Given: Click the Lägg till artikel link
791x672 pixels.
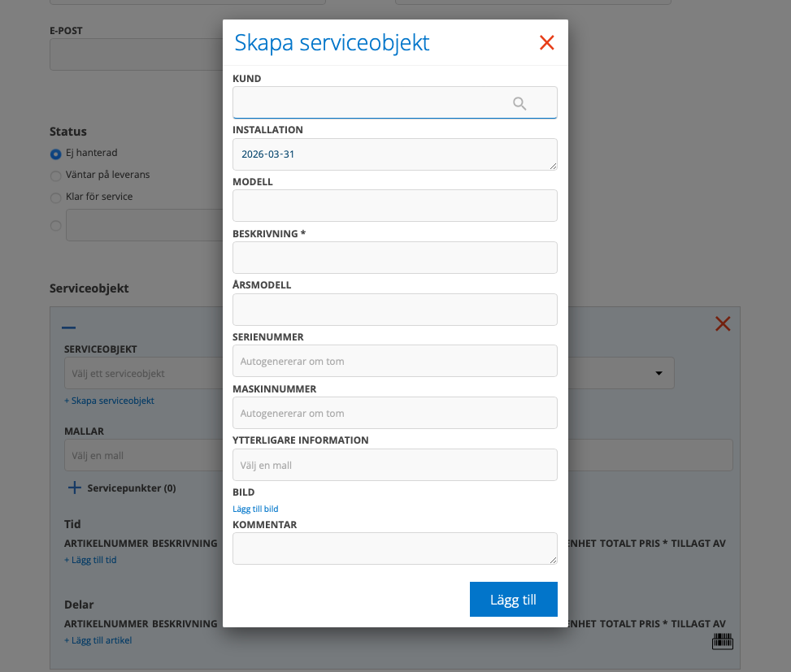Looking at the screenshot, I should pyautogui.click(x=98, y=640).
